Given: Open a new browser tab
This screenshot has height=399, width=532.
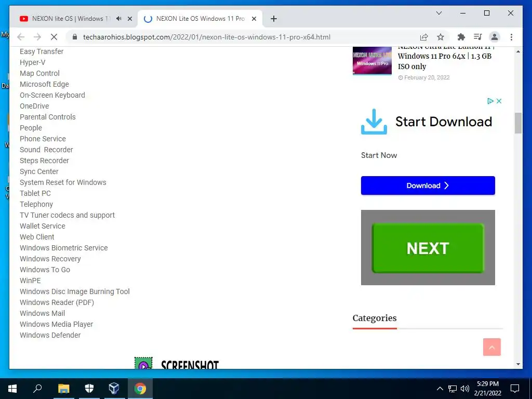Looking at the screenshot, I should click(x=274, y=19).
